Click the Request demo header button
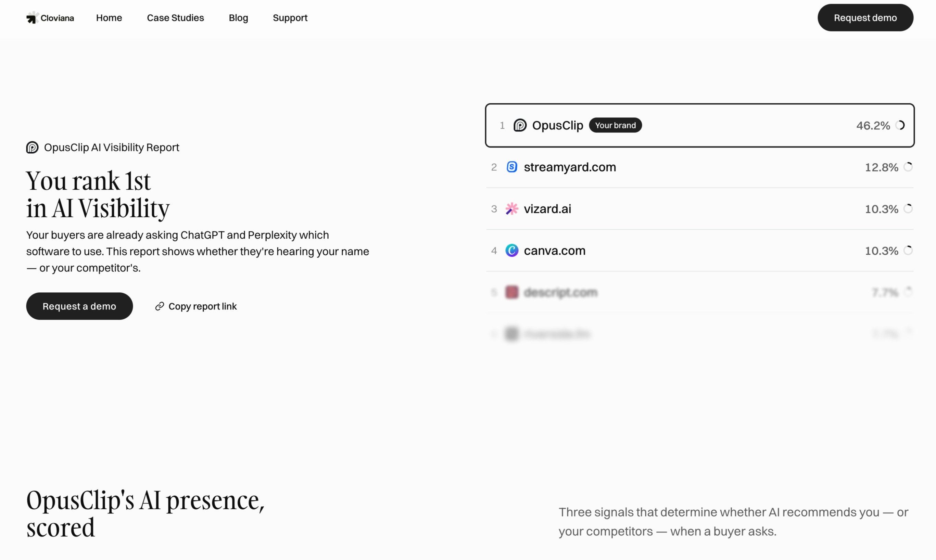Viewport: 936px width, 560px height. click(865, 18)
